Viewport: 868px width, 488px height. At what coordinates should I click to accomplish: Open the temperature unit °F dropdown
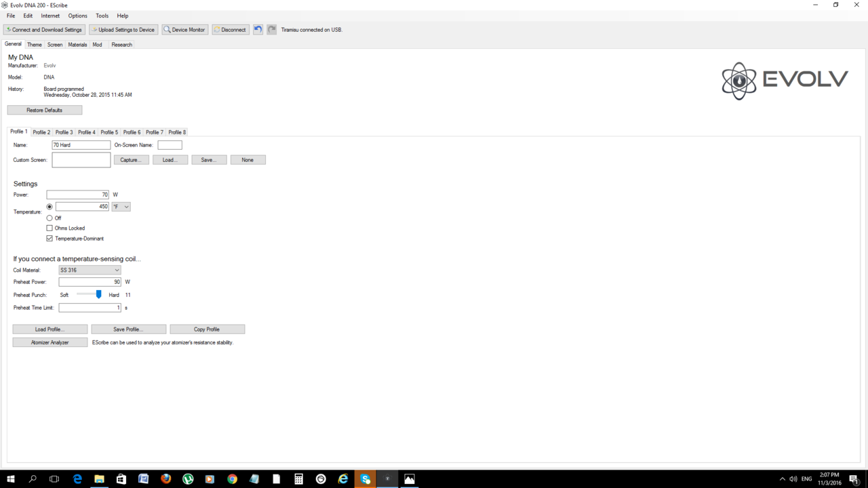(x=121, y=207)
